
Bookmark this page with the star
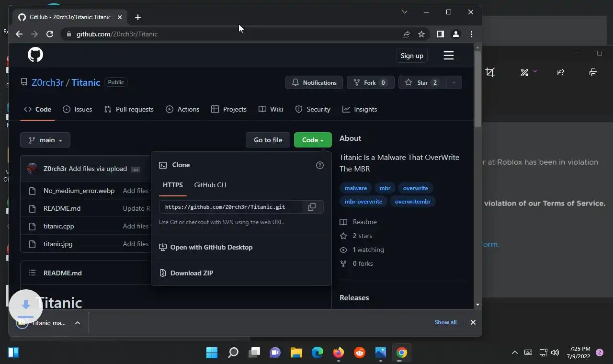coord(421,34)
